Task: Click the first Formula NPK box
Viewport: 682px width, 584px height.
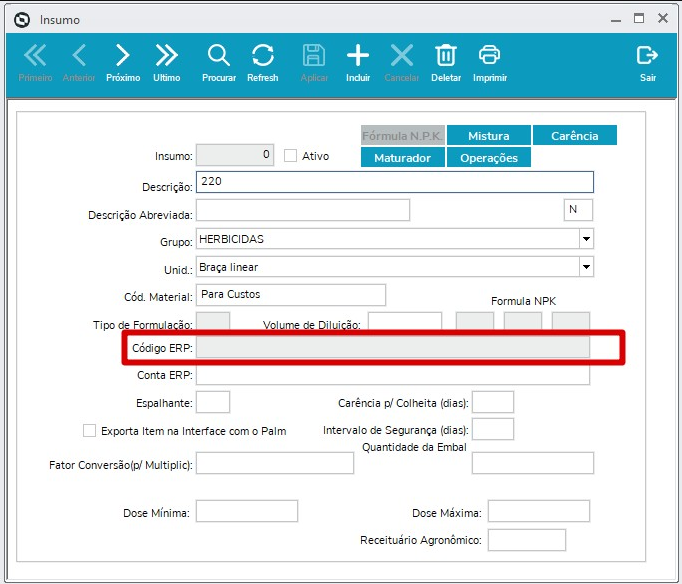Action: [x=475, y=320]
